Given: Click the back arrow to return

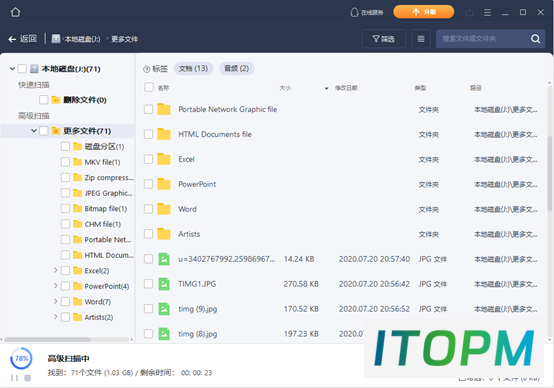Looking at the screenshot, I should coord(12,39).
